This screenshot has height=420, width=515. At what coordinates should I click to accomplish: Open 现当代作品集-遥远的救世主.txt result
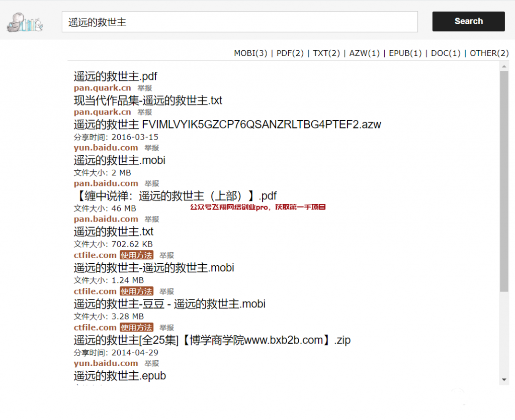pyautogui.click(x=148, y=101)
